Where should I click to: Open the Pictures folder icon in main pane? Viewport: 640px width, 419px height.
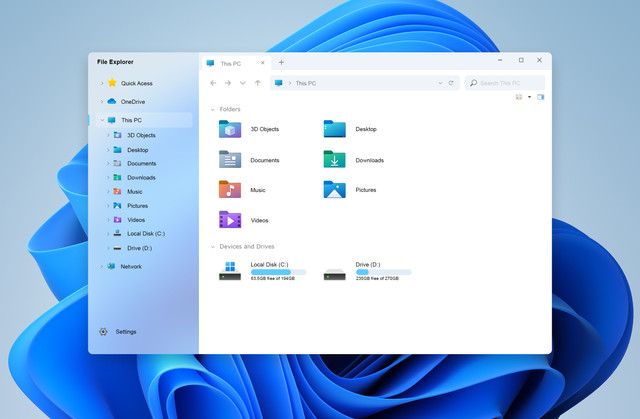click(x=334, y=189)
